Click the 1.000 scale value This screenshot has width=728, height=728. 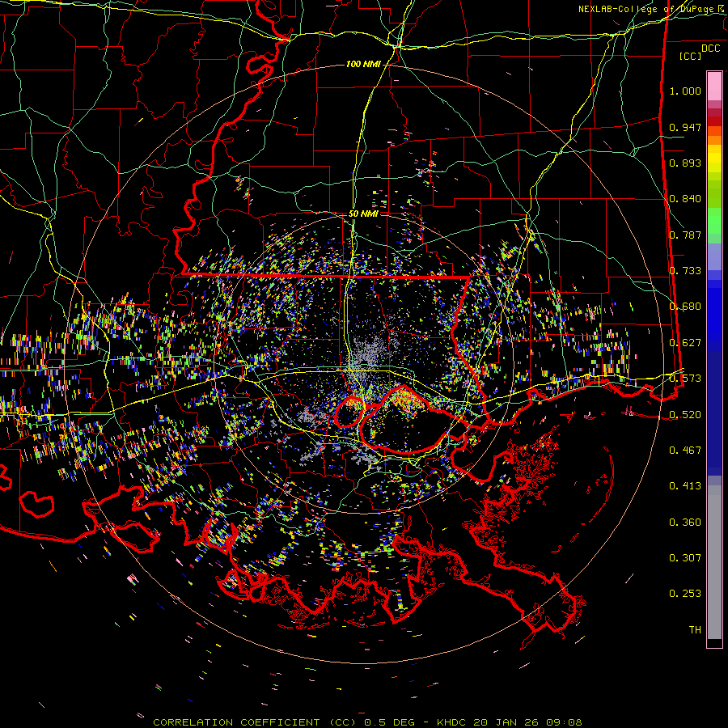685,91
